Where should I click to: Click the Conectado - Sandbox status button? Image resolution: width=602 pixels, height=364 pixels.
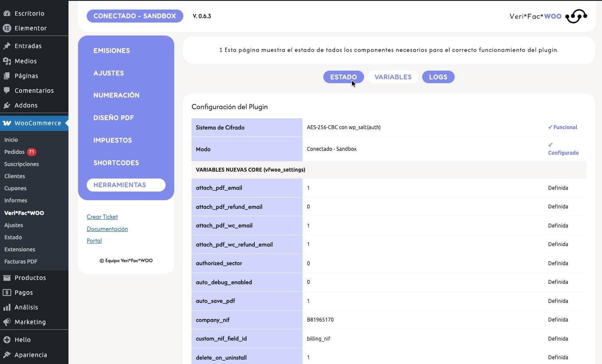[135, 16]
